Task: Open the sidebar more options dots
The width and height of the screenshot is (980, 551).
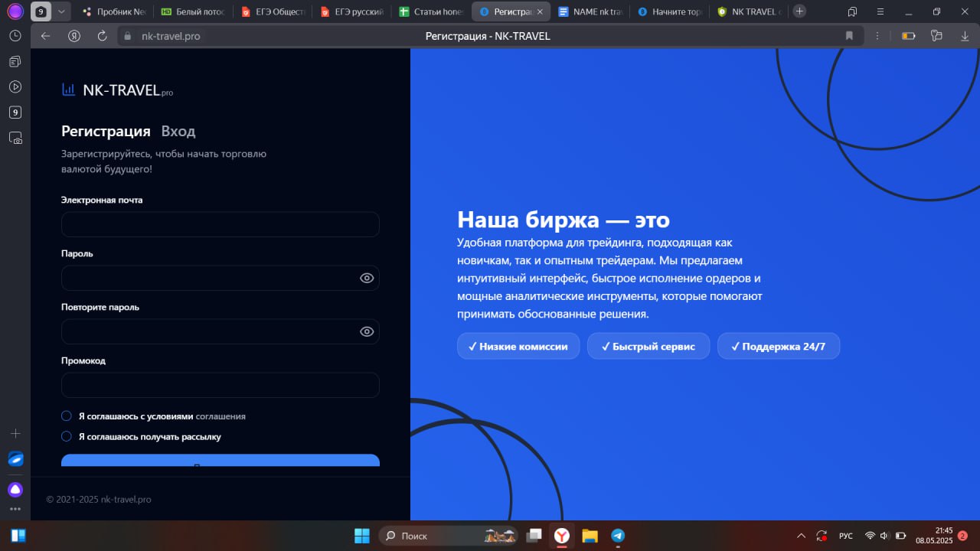Action: coord(15,509)
